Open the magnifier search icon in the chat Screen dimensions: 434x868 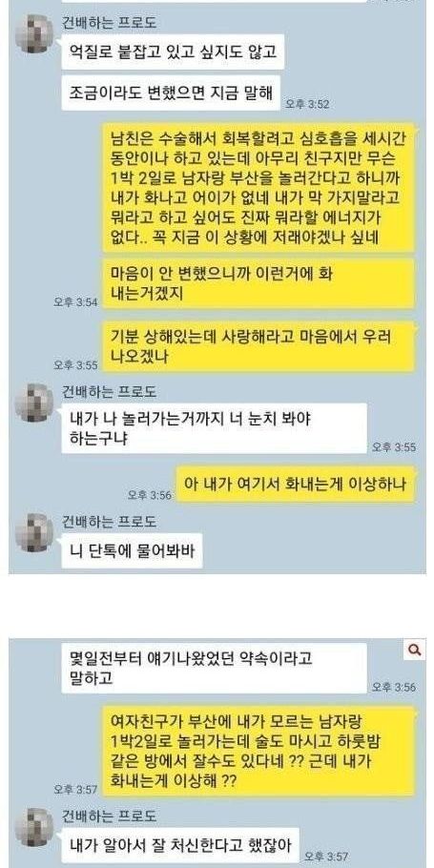coord(414,651)
